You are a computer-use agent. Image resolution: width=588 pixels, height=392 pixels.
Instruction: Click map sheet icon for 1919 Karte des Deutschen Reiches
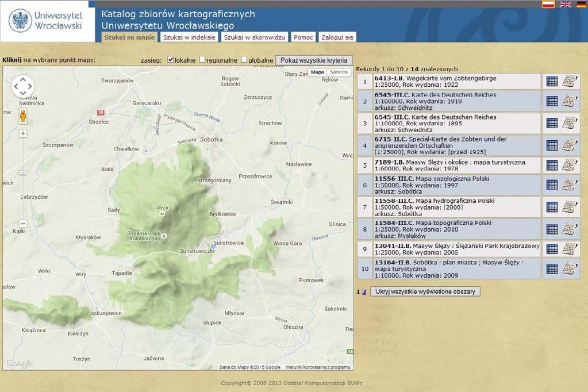[x=570, y=101]
